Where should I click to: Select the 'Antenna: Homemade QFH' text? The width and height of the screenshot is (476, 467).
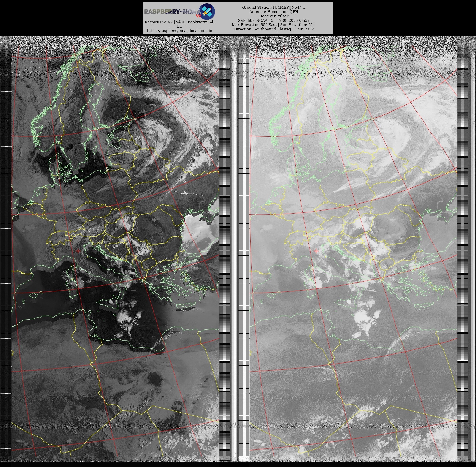click(274, 12)
